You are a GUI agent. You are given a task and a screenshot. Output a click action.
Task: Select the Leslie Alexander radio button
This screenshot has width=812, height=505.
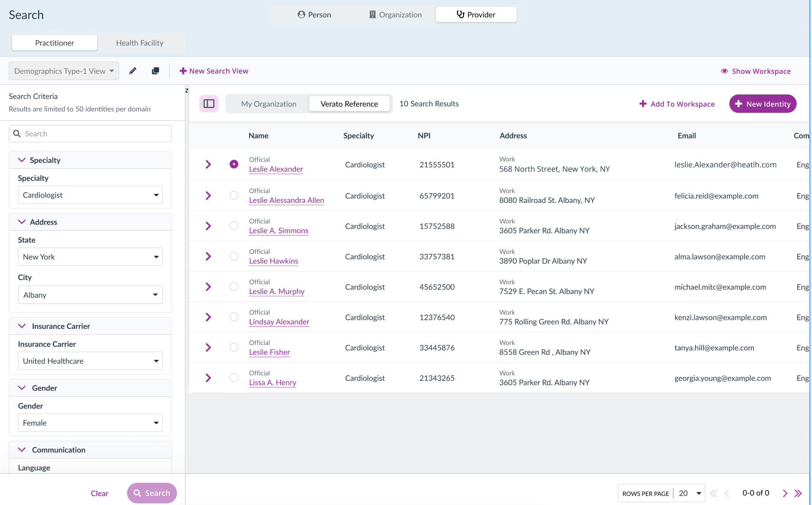[234, 164]
